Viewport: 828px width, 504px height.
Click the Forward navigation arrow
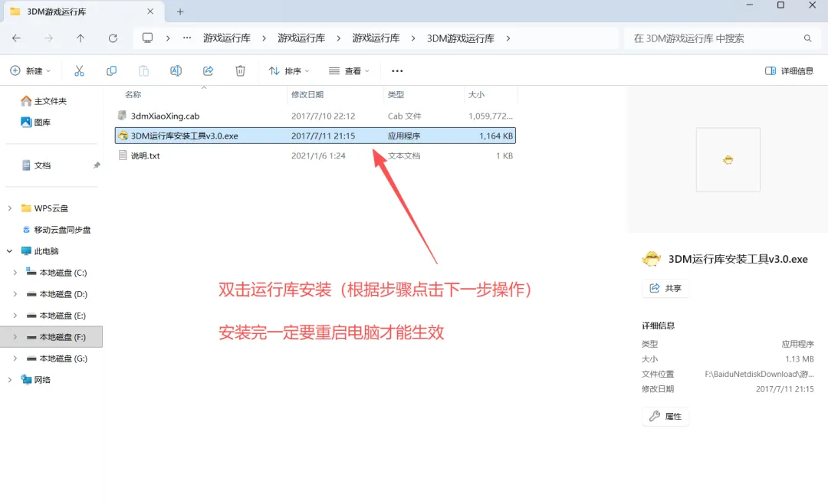(48, 38)
